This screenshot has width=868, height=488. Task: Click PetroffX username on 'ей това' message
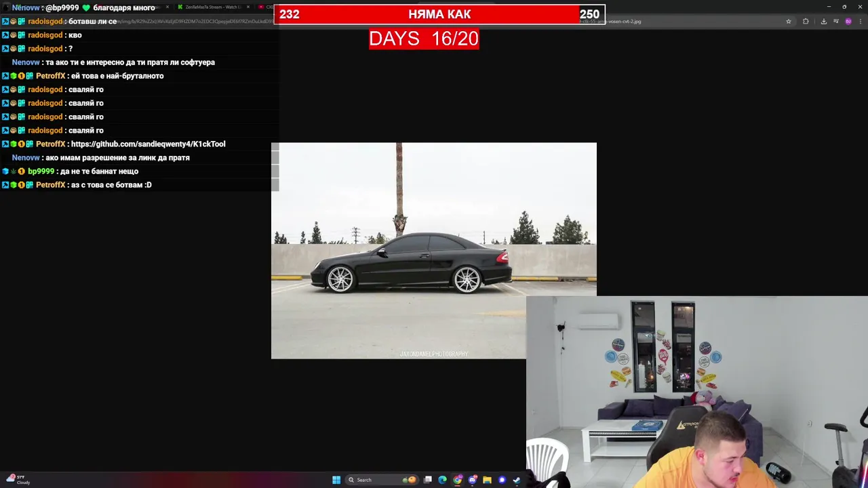tap(50, 76)
